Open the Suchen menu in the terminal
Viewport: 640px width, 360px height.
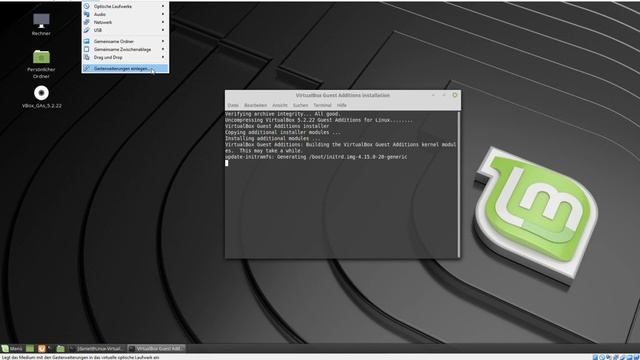coord(300,105)
